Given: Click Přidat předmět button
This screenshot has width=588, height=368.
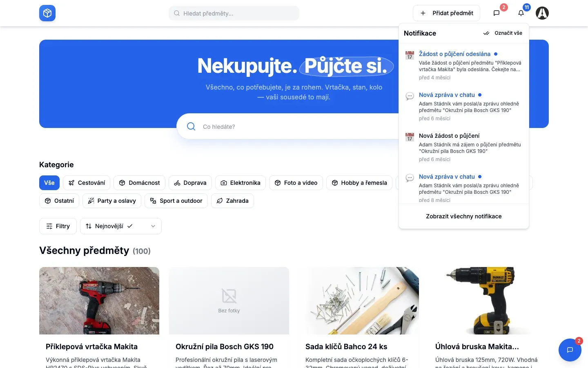Looking at the screenshot, I should 446,13.
